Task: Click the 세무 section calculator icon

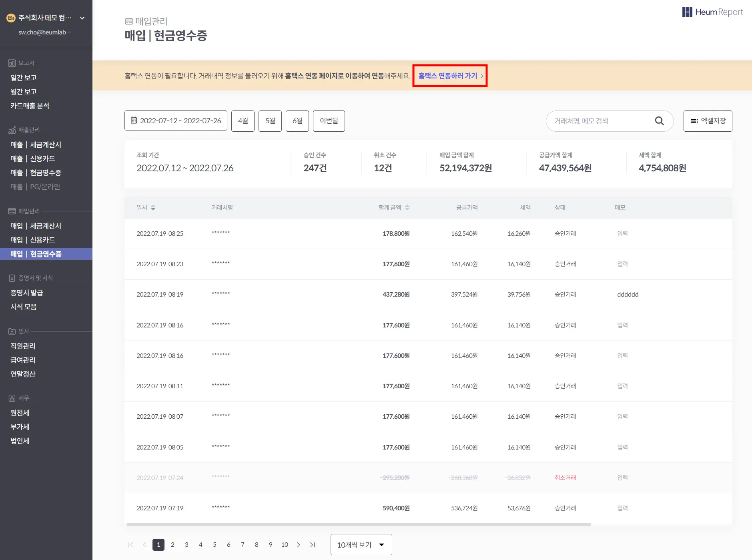Action: coord(12,398)
